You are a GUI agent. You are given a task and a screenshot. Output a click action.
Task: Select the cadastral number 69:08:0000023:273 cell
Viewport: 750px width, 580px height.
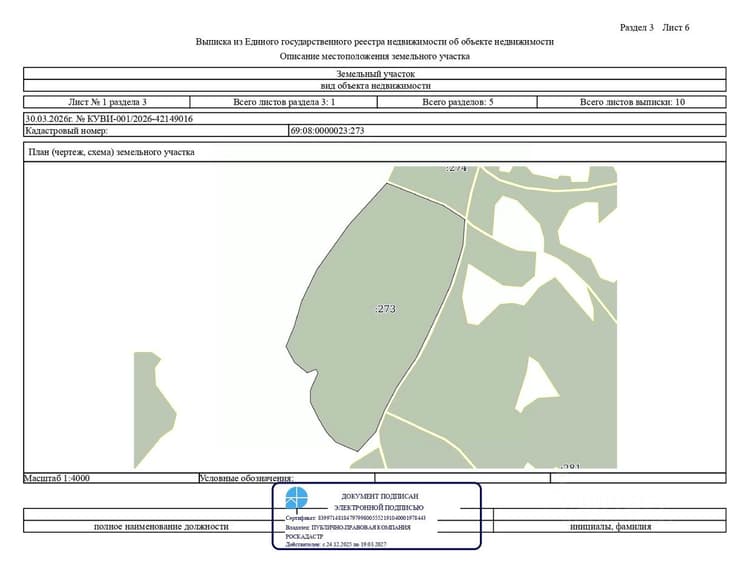(507, 131)
